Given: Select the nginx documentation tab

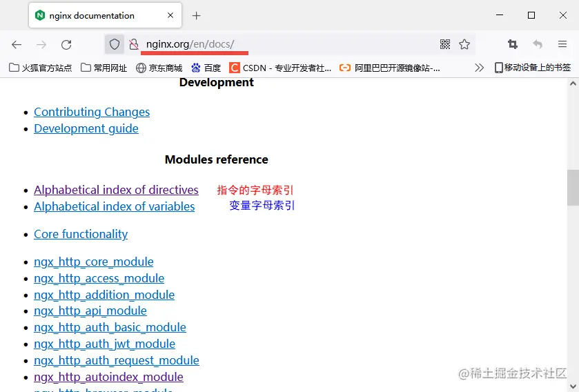Looking at the screenshot, I should point(105,15).
